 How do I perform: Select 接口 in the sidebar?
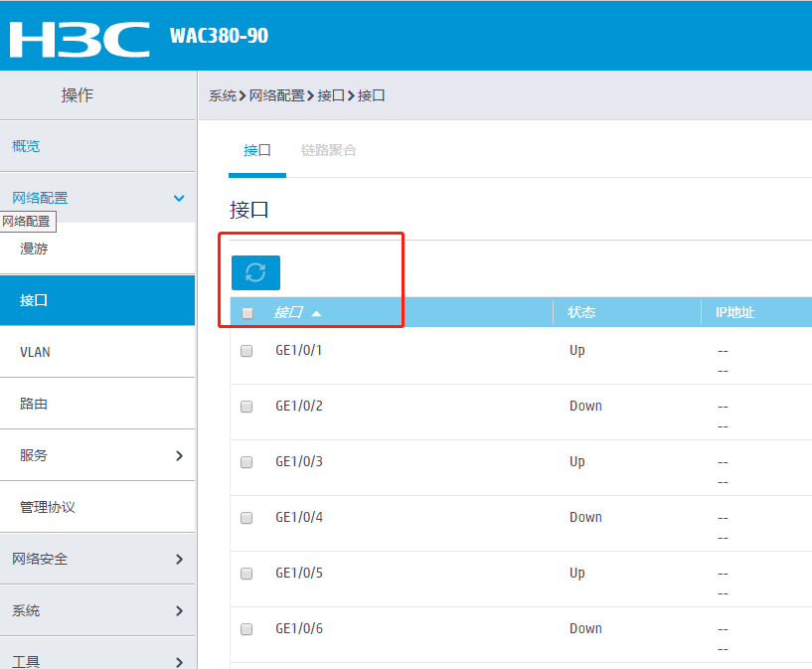click(97, 300)
